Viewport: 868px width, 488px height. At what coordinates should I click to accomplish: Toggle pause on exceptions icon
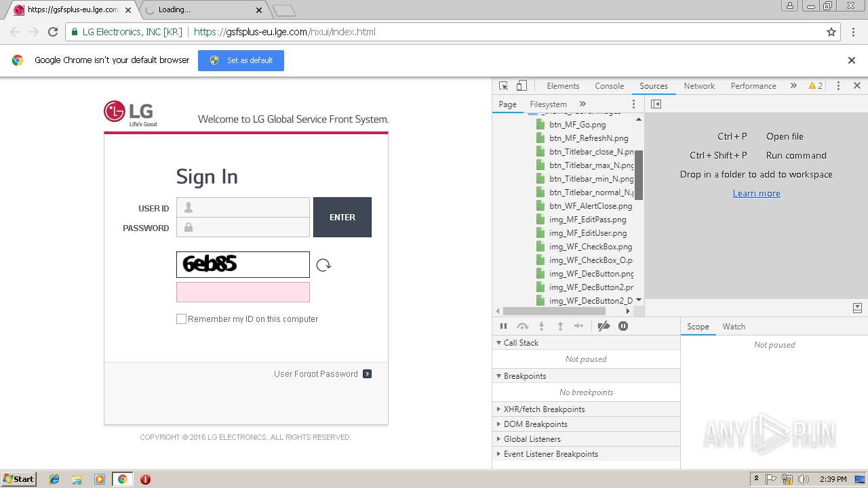pos(623,326)
